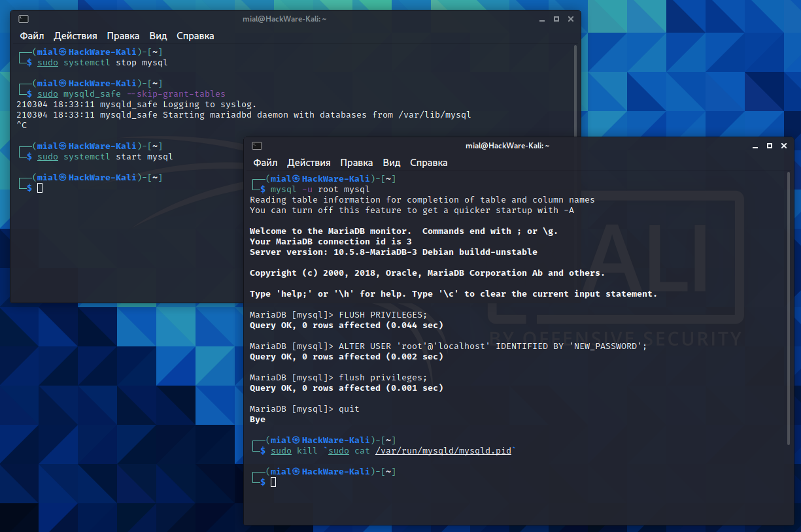Click 'Your MariaDB connection id is 3' line
The image size is (801, 532).
pos(331,242)
